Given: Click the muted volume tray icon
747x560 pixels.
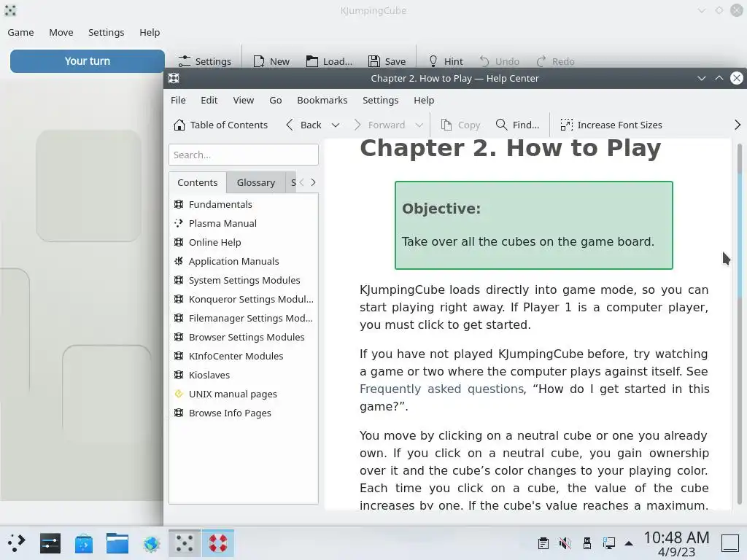Looking at the screenshot, I should tap(565, 542).
